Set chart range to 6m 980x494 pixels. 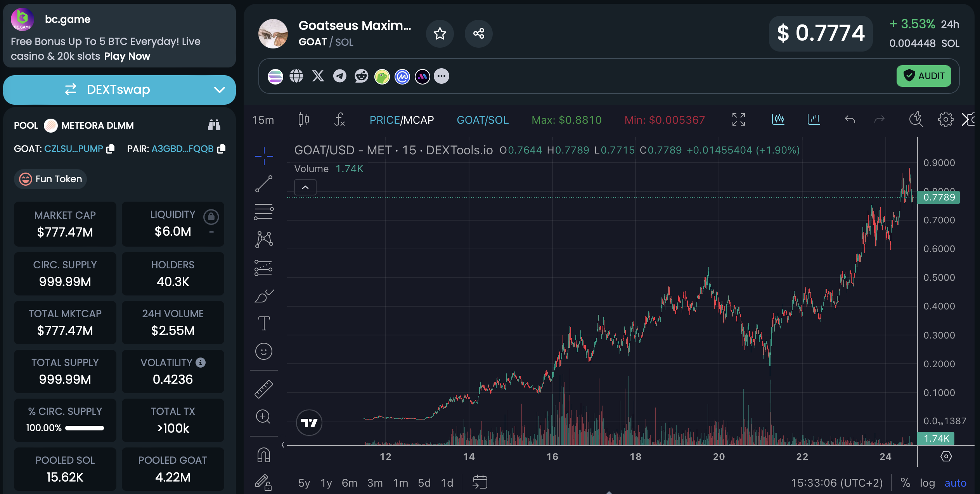349,483
